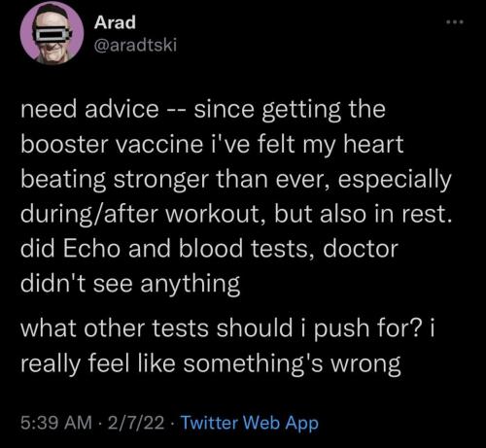
Task: Click the word 'doctor' in the tweet
Action: click(361, 249)
